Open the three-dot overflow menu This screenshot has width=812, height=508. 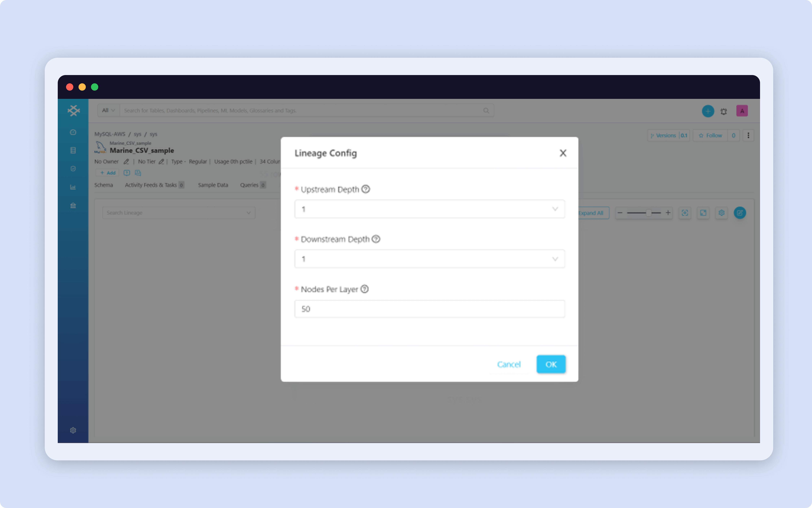tap(749, 135)
